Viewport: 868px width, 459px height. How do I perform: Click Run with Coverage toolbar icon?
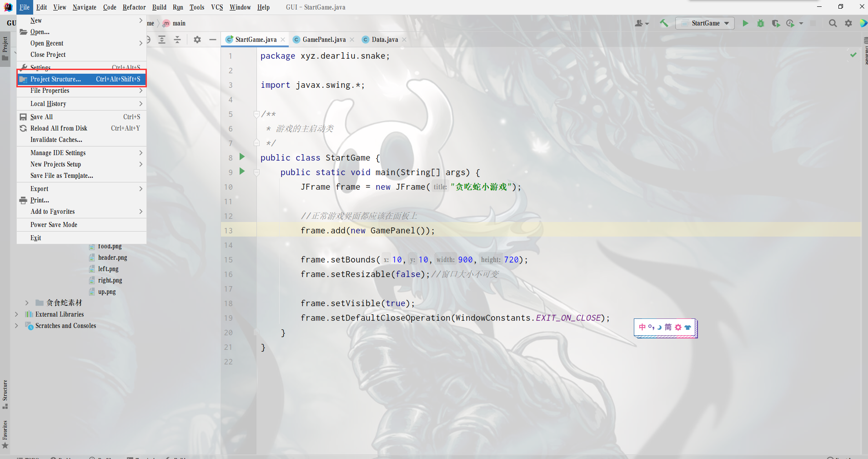point(776,23)
